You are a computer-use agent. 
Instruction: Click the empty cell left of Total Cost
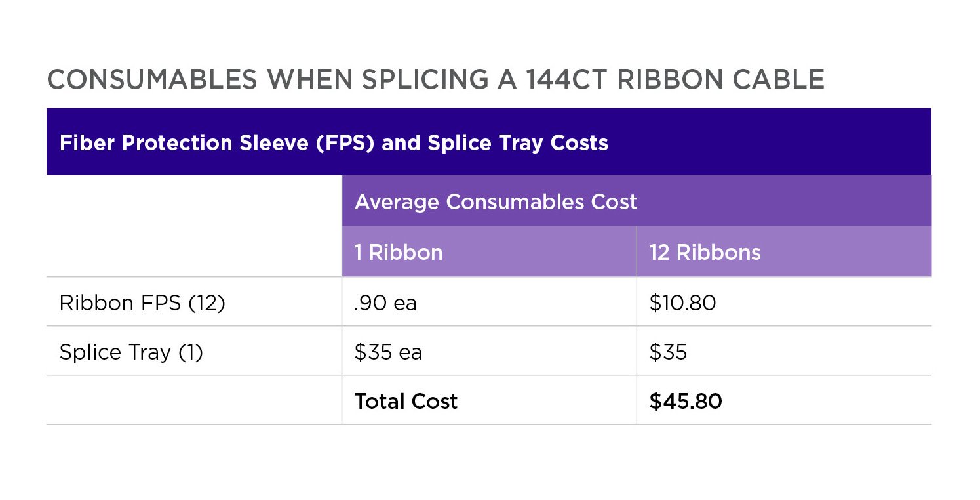194,400
